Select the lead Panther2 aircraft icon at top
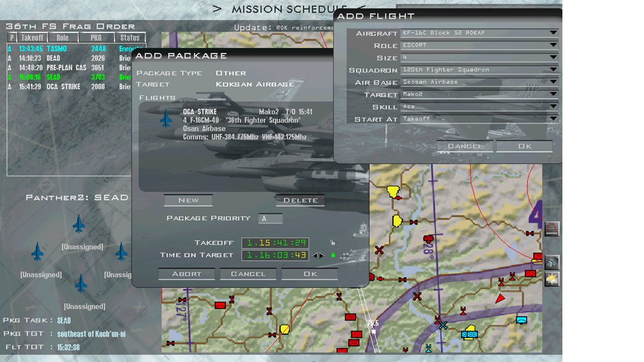The height and width of the screenshot is (362, 644). [x=79, y=224]
